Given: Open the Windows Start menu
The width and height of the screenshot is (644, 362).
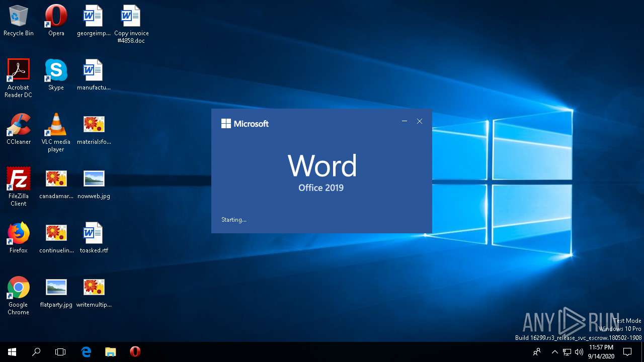Looking at the screenshot, I should pyautogui.click(x=12, y=352).
